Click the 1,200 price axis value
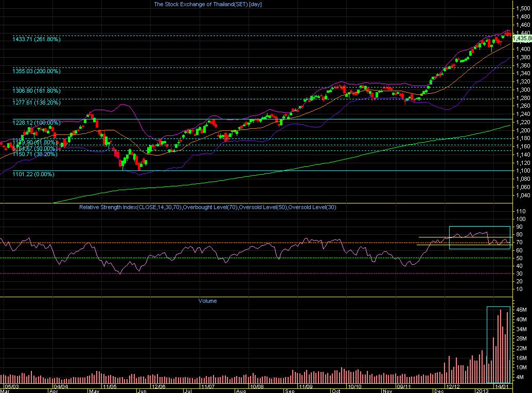 (523, 130)
